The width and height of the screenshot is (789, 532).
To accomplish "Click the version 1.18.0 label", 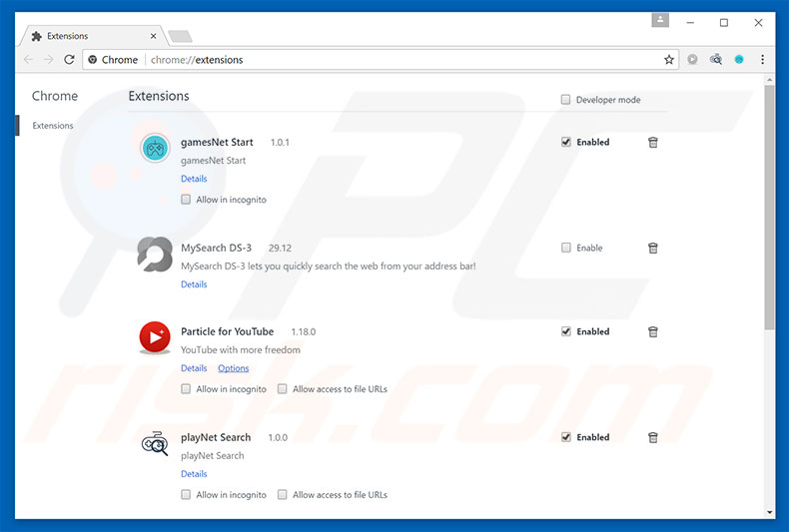I will [304, 332].
